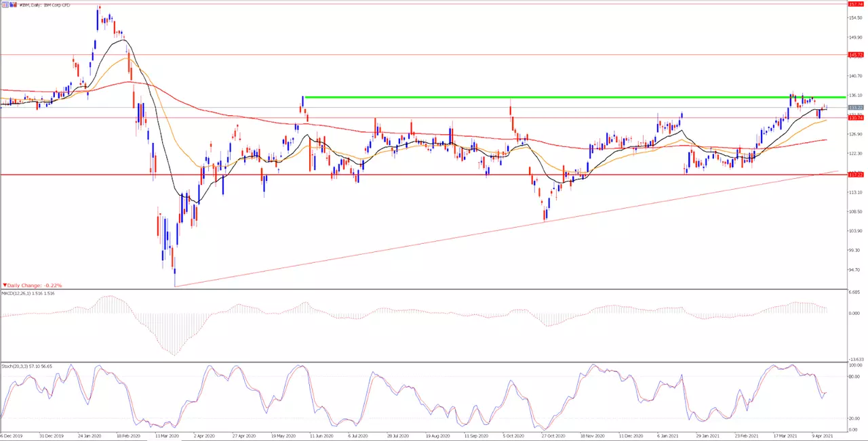868x441 pixels.
Task: Click the Daily Change -0.22% text
Action: [35, 286]
